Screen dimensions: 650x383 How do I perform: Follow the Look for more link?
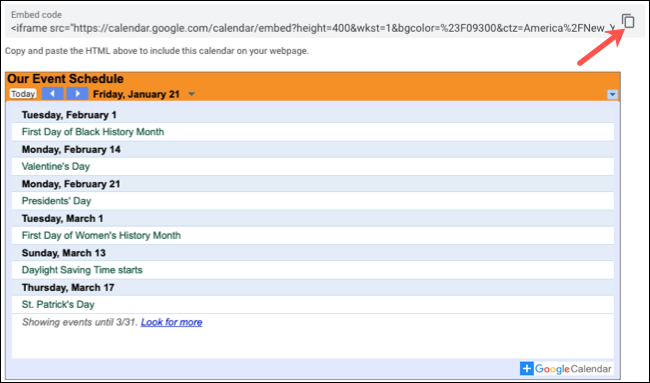pyautogui.click(x=172, y=322)
